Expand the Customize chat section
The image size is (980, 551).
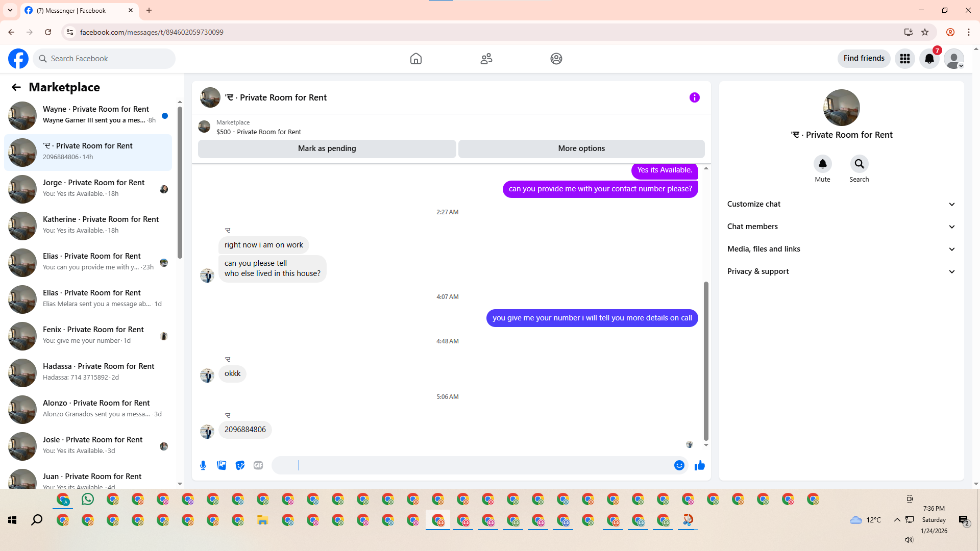click(841, 204)
